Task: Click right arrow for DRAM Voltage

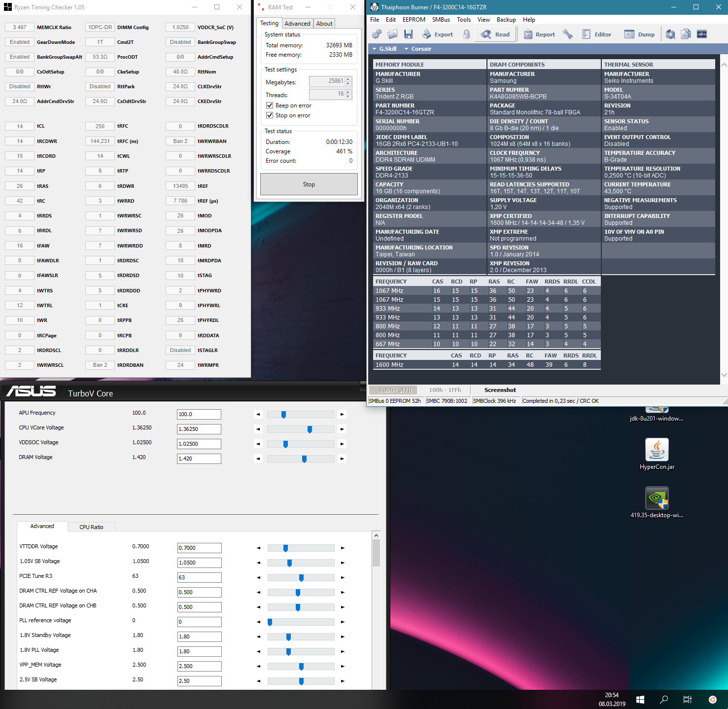Action: pyautogui.click(x=342, y=459)
